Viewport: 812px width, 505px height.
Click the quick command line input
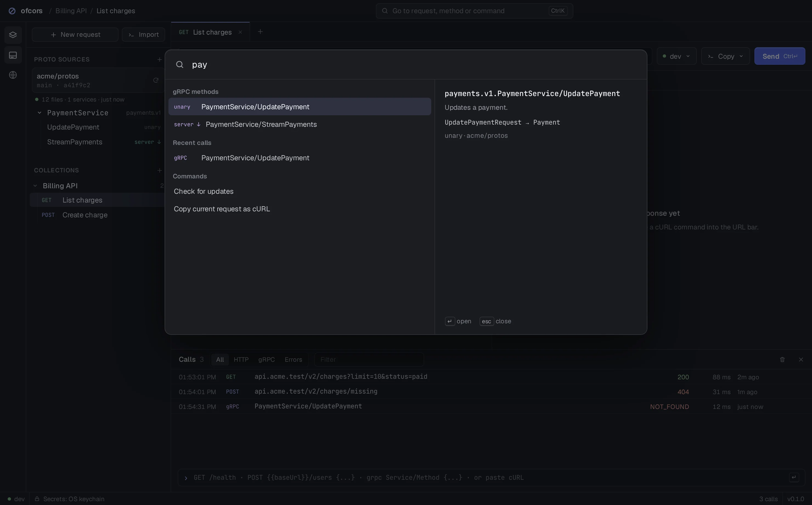[x=491, y=478]
